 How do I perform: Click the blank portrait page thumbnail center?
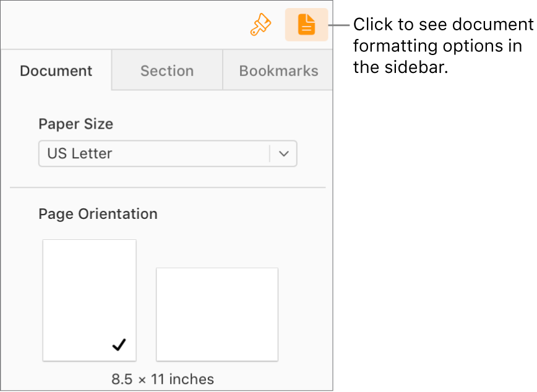pos(90,291)
